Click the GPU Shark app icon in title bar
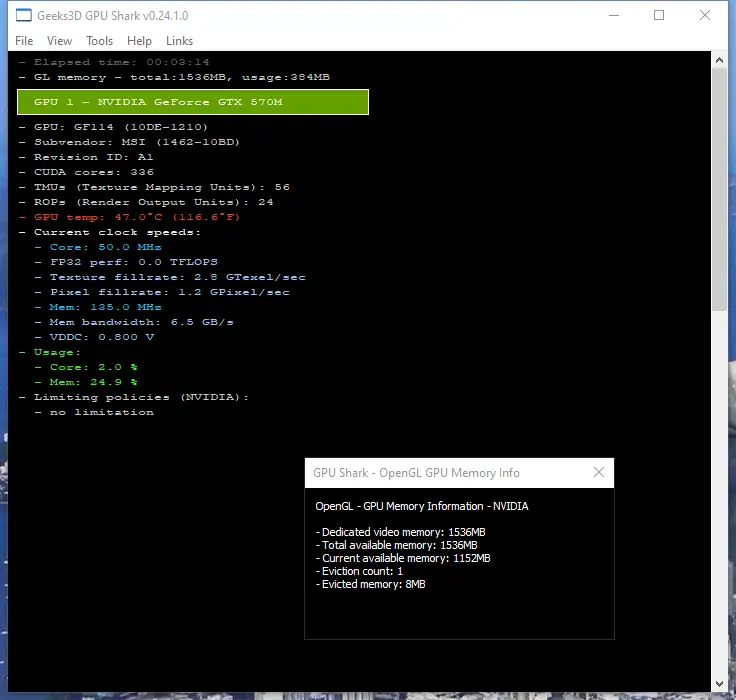Image resolution: width=736 pixels, height=700 pixels. point(23,15)
